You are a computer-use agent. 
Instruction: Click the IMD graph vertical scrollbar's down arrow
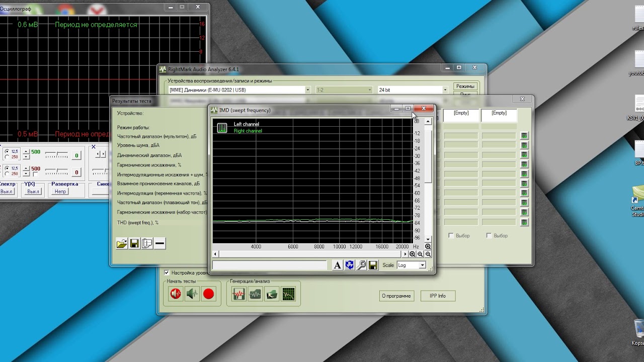click(428, 239)
